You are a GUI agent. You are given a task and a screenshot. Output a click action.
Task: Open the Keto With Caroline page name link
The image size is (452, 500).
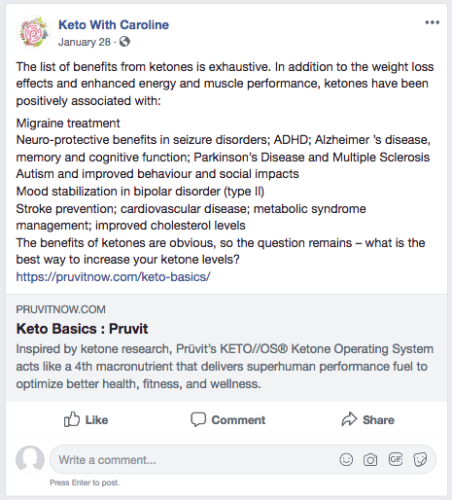click(114, 25)
